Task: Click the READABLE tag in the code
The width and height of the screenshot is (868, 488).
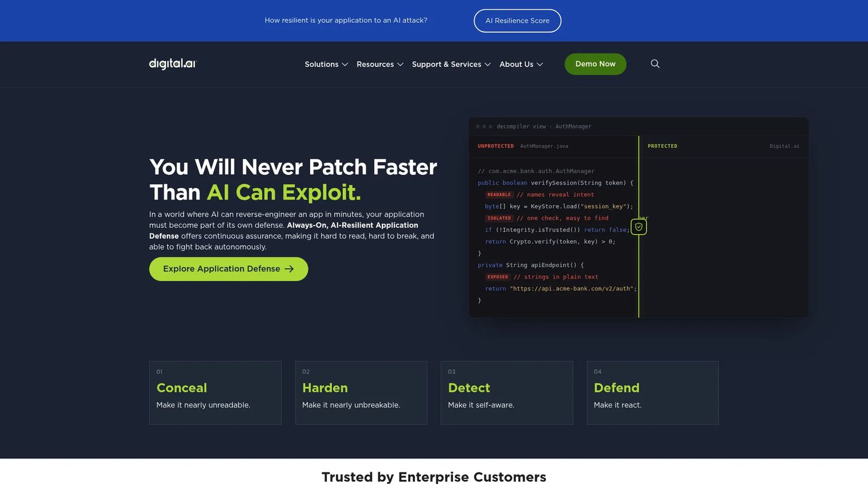Action: (x=499, y=194)
